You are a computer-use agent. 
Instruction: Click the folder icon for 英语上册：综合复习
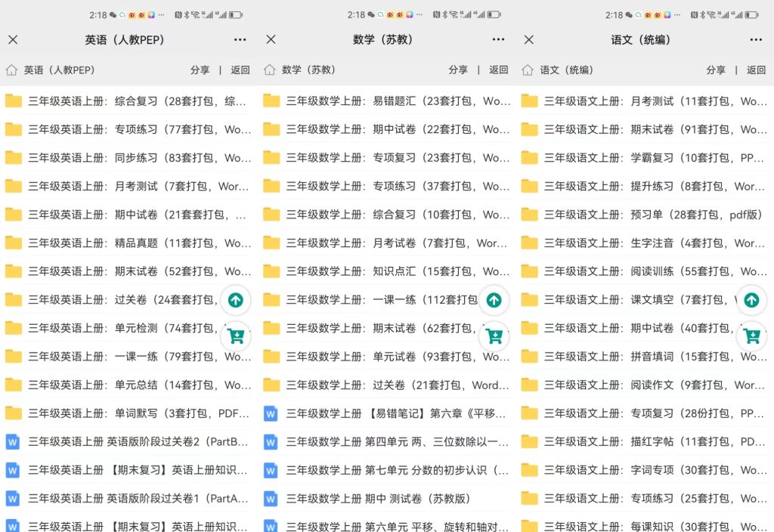[x=14, y=101]
